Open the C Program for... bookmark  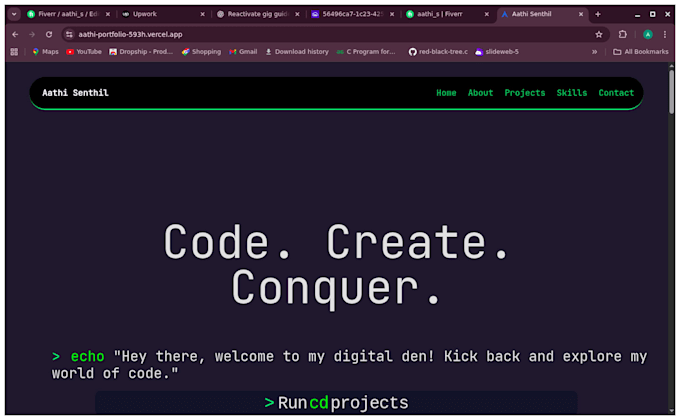[366, 52]
